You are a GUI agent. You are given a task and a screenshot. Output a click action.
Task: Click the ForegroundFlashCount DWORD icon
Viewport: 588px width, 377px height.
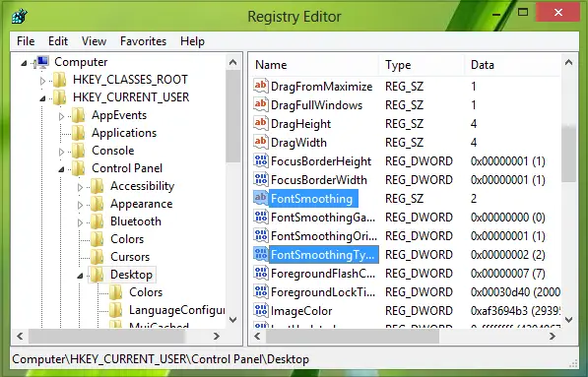point(261,274)
